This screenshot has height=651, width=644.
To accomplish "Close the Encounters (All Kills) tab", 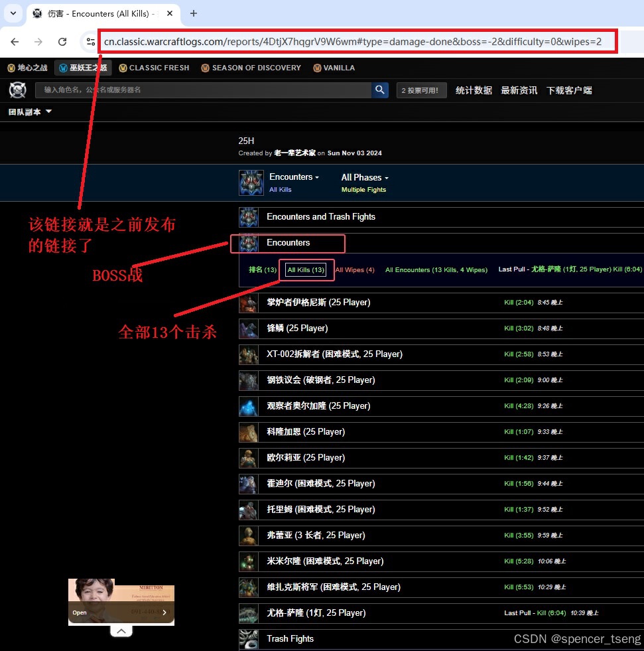I will point(170,13).
